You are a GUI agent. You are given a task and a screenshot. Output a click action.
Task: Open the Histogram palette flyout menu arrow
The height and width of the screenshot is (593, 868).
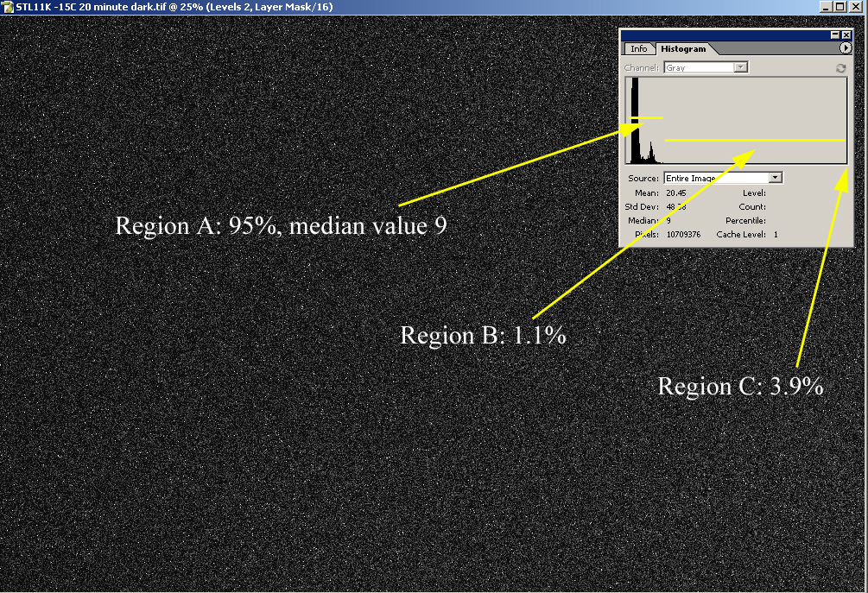pos(846,49)
